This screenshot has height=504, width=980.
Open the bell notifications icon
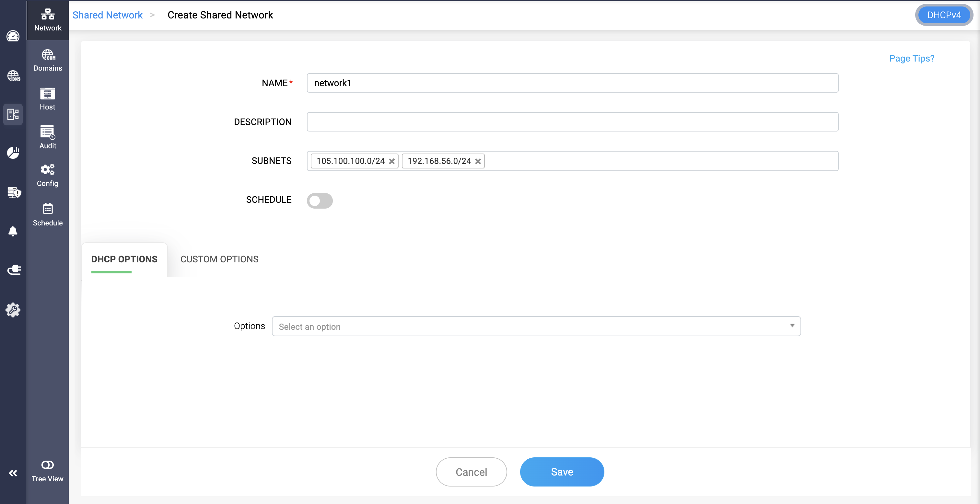click(13, 231)
